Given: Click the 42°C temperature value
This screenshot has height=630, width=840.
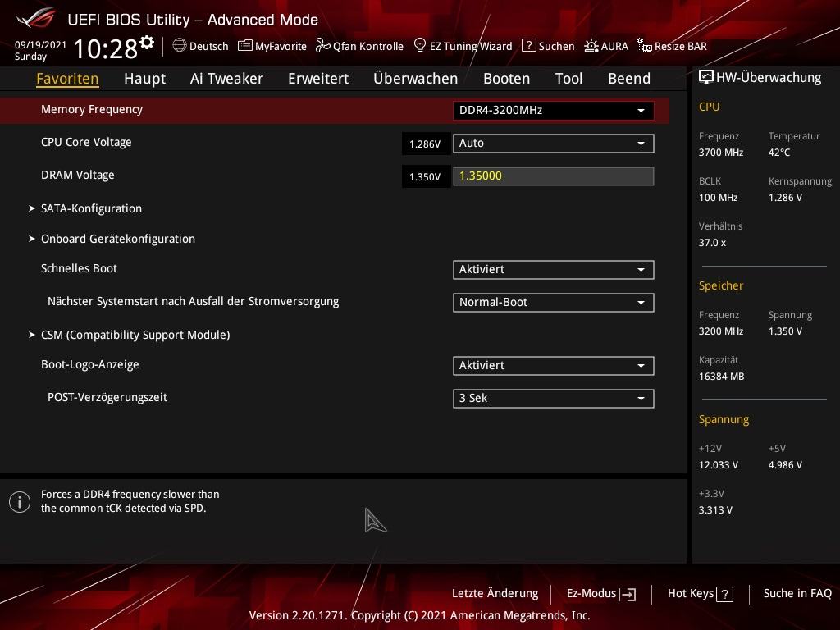Looking at the screenshot, I should (779, 153).
